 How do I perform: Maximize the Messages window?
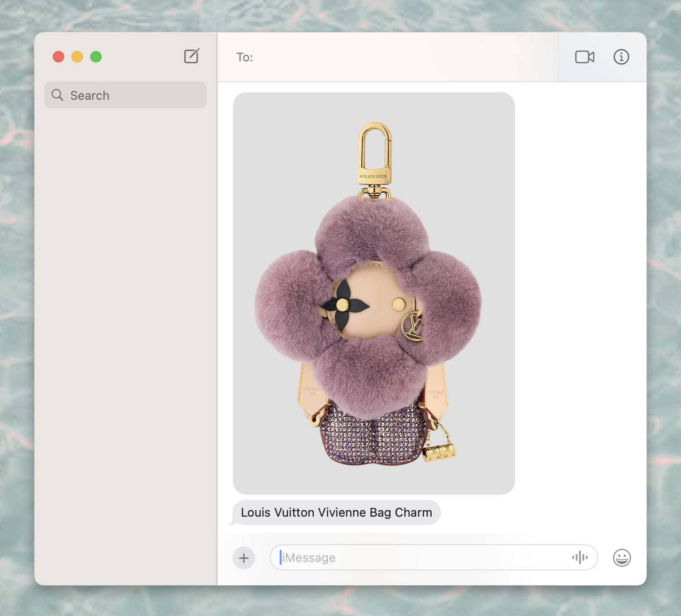[96, 57]
